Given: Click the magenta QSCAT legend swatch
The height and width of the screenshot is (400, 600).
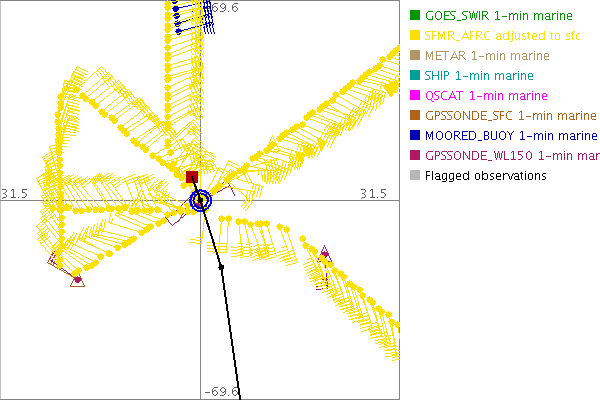Looking at the screenshot, I should click(x=415, y=95).
